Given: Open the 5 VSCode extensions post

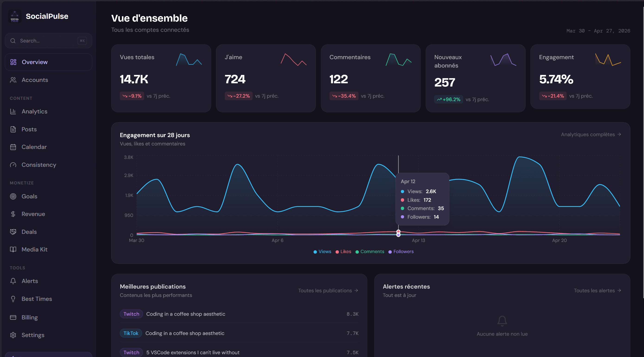Looking at the screenshot, I should 193,352.
